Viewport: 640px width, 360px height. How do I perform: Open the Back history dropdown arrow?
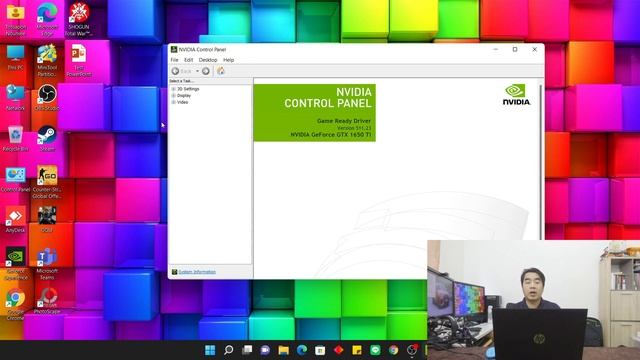(x=198, y=71)
